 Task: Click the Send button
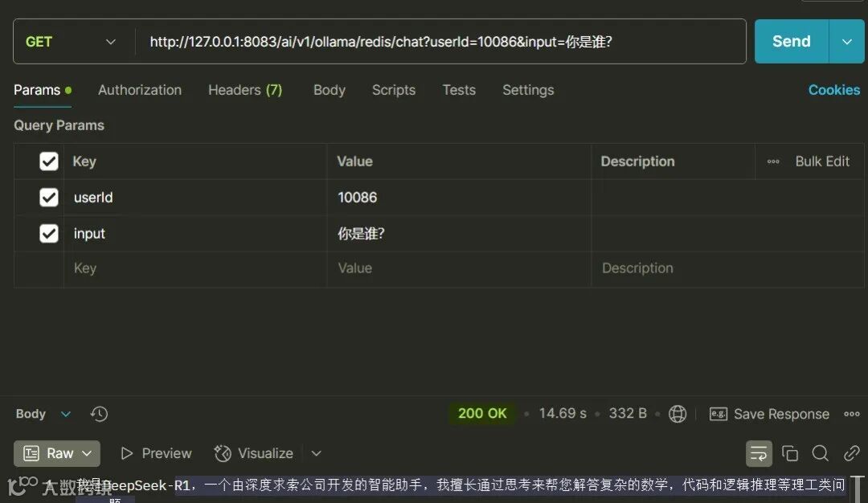point(790,41)
